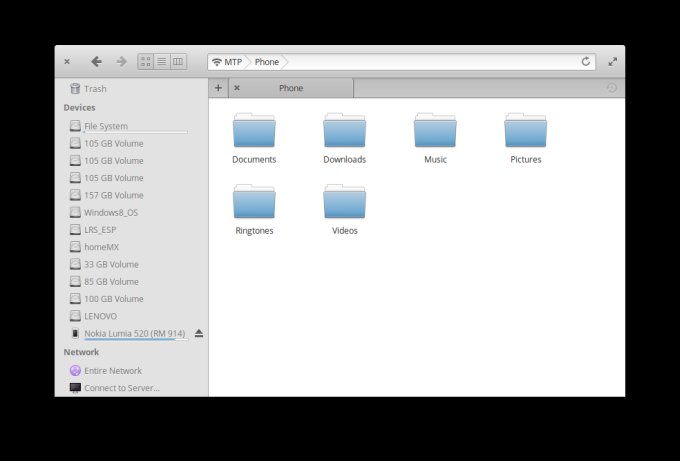Switch to list view

(x=161, y=62)
